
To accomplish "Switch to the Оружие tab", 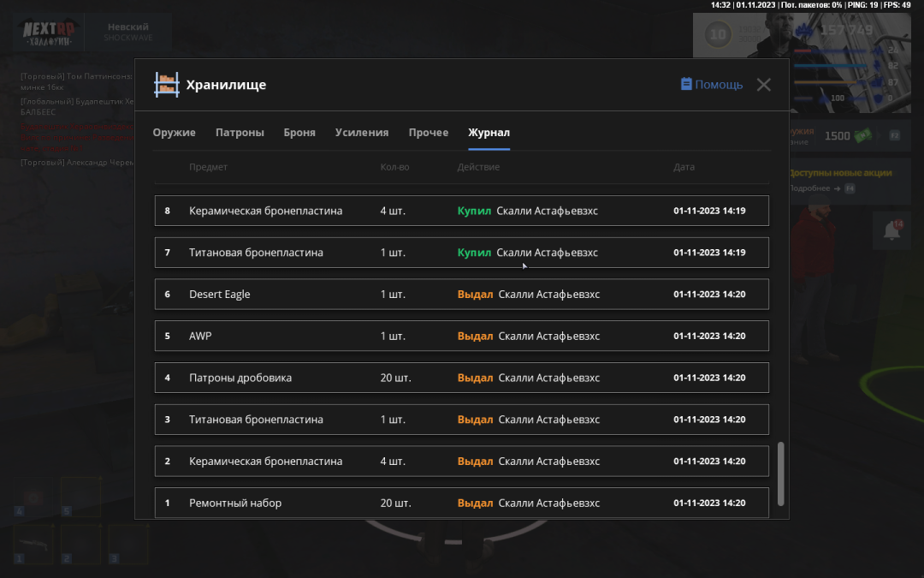I will (x=174, y=133).
